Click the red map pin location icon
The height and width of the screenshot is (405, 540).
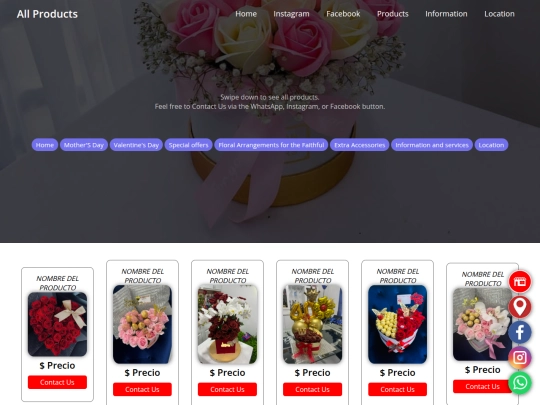[x=520, y=307]
